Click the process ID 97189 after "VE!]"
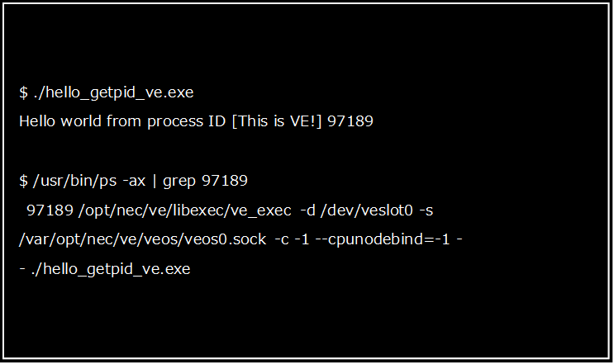 coord(350,122)
